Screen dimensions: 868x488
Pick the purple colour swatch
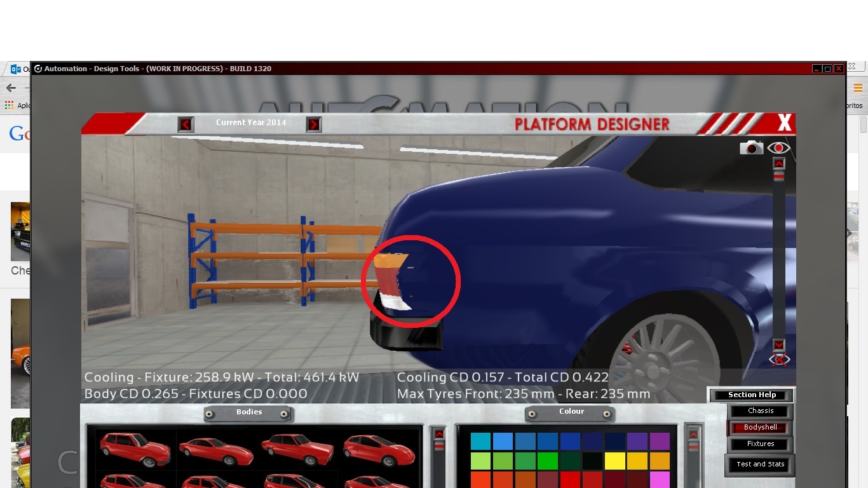point(660,441)
